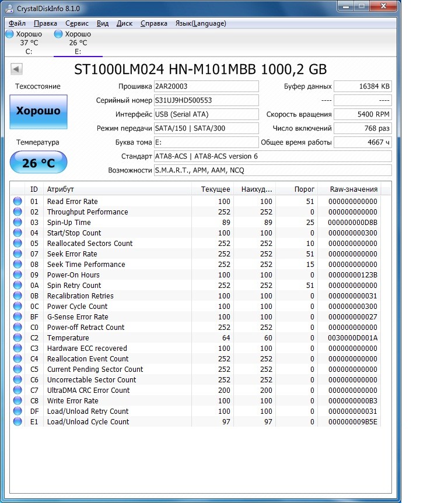The image size is (448, 503).
Task: Click status icon for Spin Retry Count
Action: (x=17, y=285)
